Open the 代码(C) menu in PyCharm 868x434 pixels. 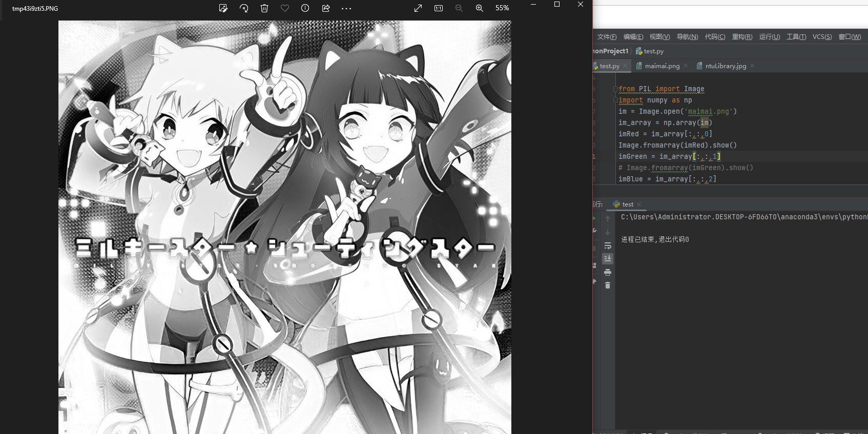[715, 37]
